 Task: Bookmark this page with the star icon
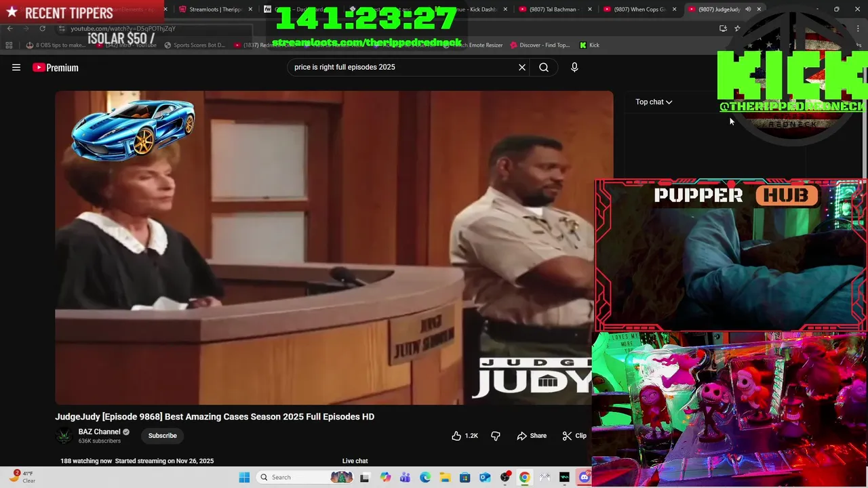tap(737, 28)
